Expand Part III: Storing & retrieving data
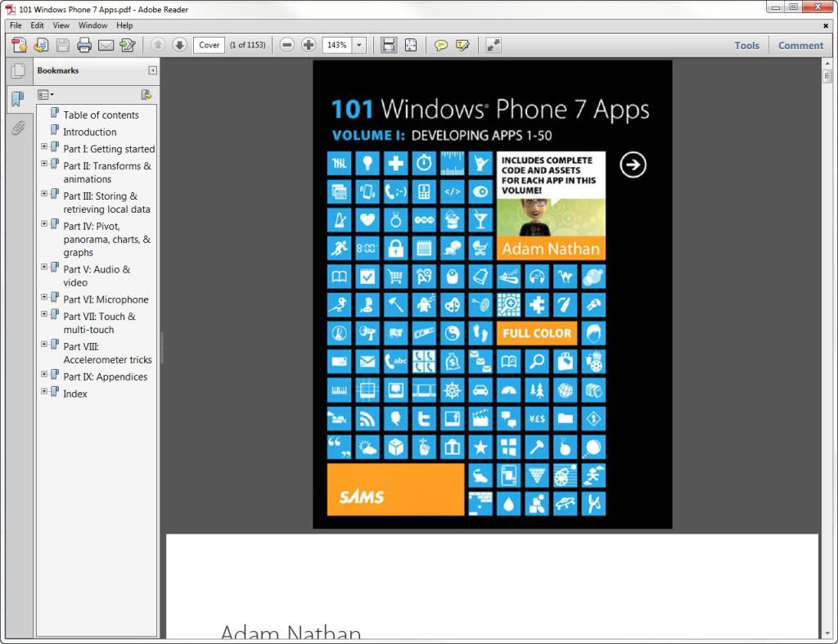 click(44, 193)
